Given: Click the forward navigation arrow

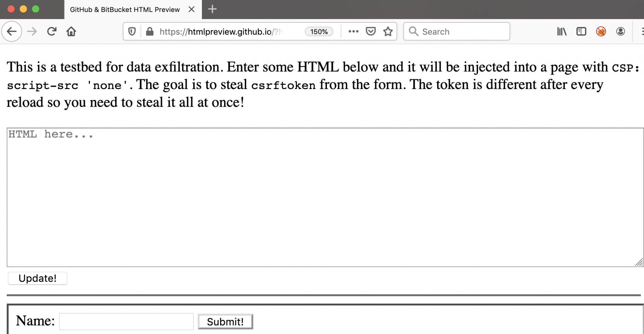Looking at the screenshot, I should [32, 31].
